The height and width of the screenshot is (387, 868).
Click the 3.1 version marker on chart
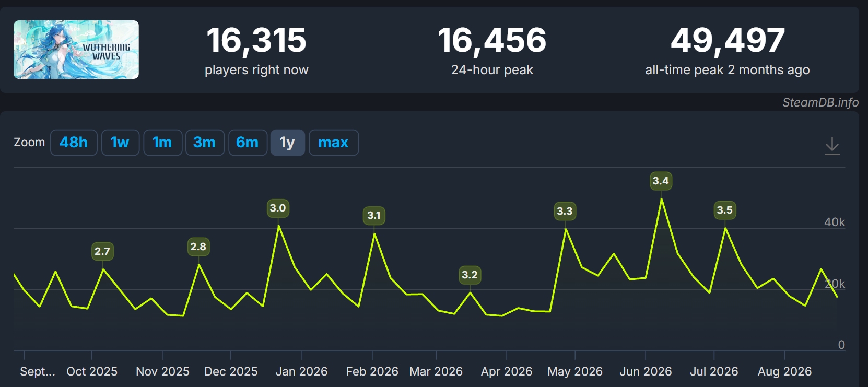click(374, 215)
